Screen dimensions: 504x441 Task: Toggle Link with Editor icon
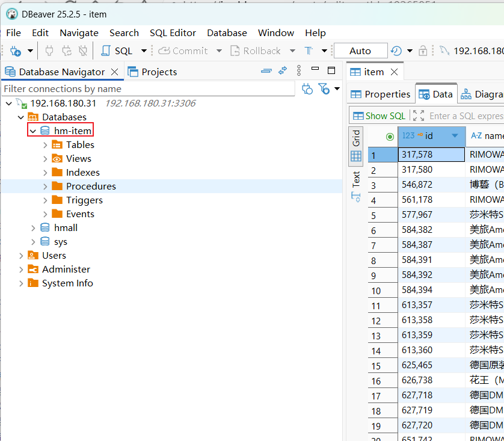[283, 70]
